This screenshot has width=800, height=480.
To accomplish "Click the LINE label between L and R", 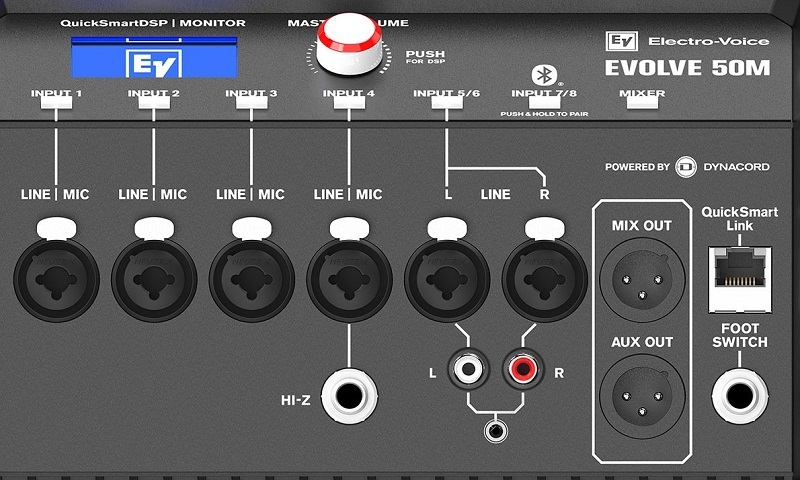I will pos(495,194).
